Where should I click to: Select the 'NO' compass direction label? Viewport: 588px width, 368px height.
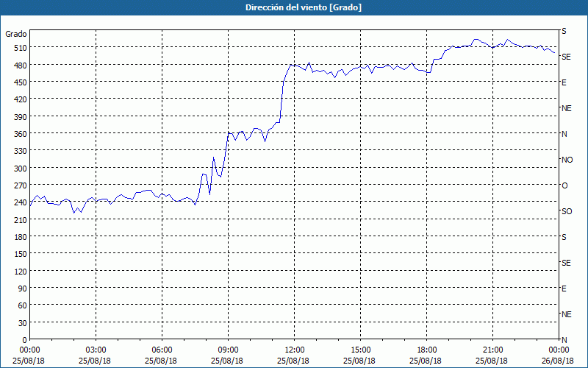pos(567,160)
